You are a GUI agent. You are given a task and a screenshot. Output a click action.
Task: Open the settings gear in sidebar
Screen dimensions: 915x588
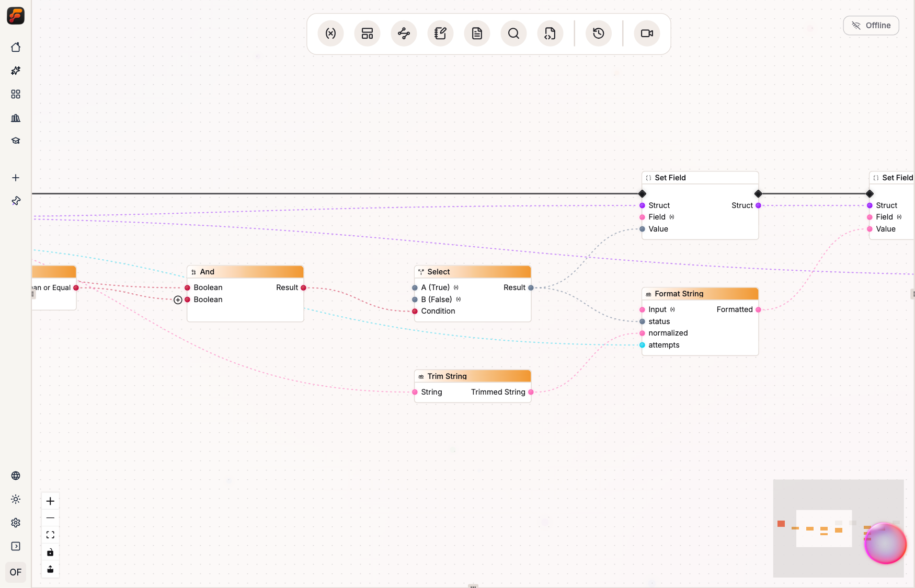pos(16,523)
